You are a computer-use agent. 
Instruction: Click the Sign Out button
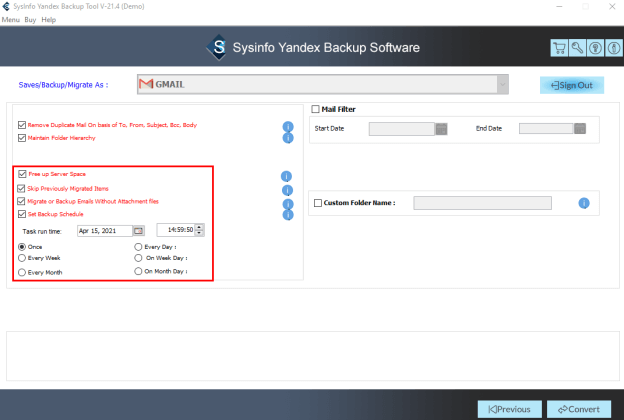tap(572, 85)
